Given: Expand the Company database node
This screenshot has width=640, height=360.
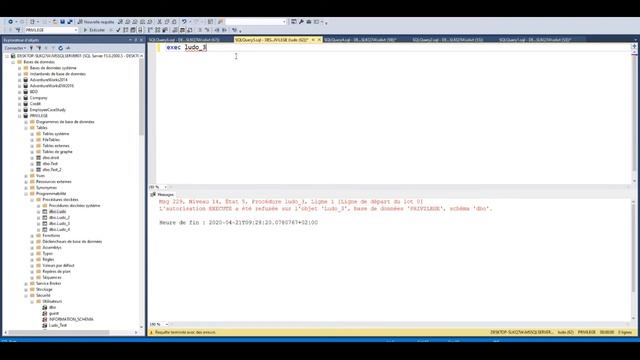Looking at the screenshot, I should [20, 98].
